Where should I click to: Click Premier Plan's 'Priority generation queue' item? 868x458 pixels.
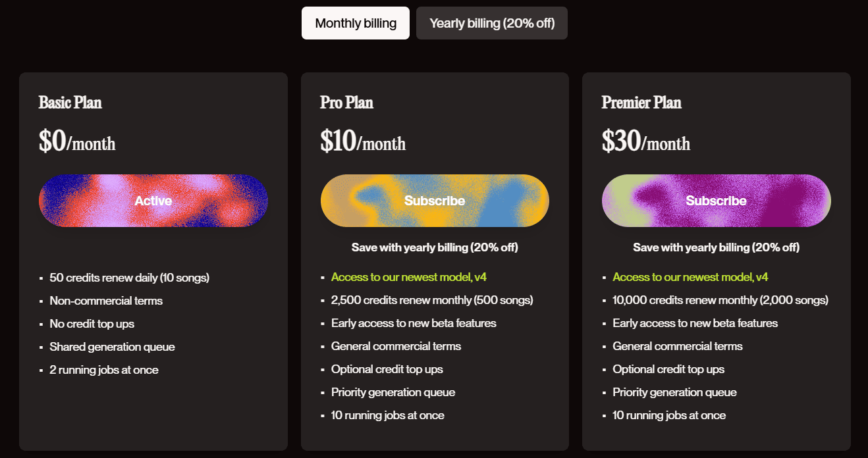[674, 392]
